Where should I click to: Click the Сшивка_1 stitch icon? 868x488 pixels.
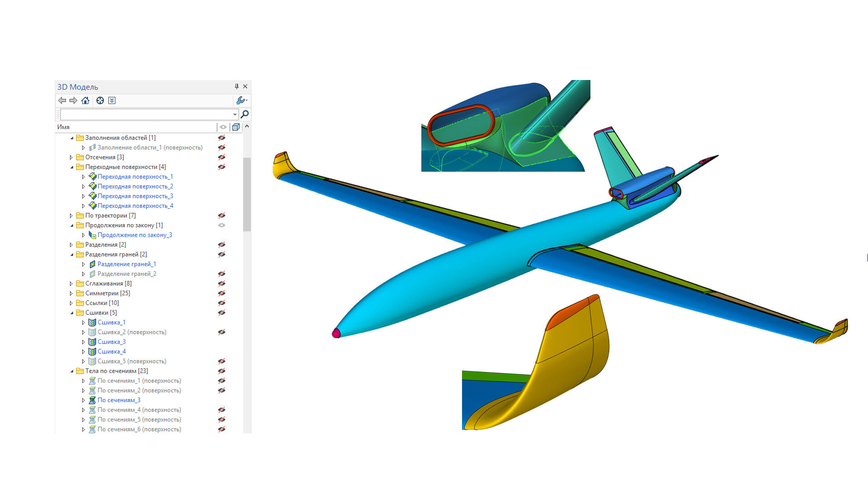coord(92,323)
